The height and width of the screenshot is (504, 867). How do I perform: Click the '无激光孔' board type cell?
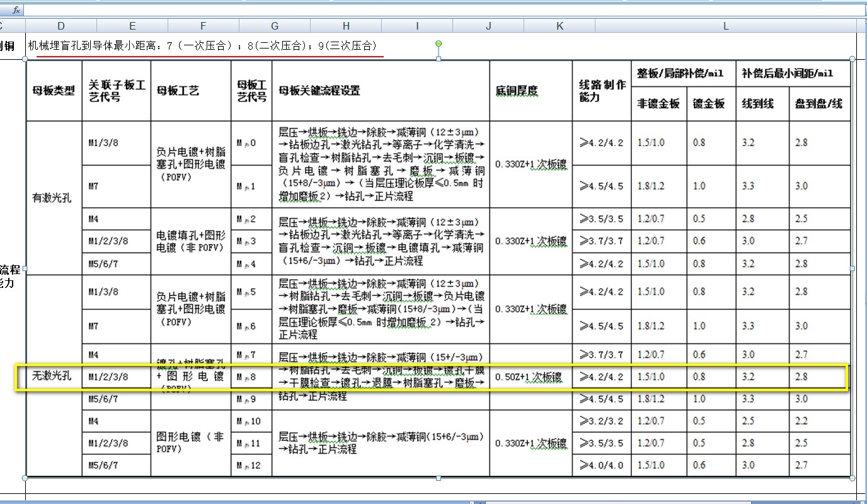(54, 376)
